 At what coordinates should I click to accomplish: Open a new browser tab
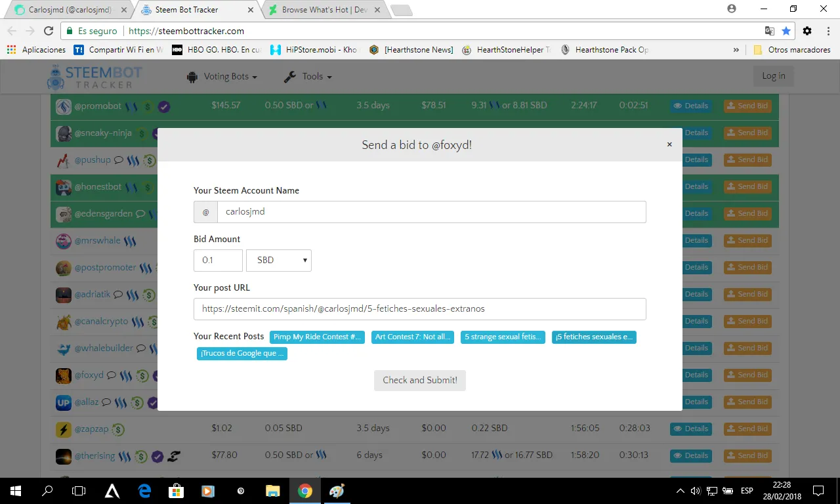tap(401, 10)
